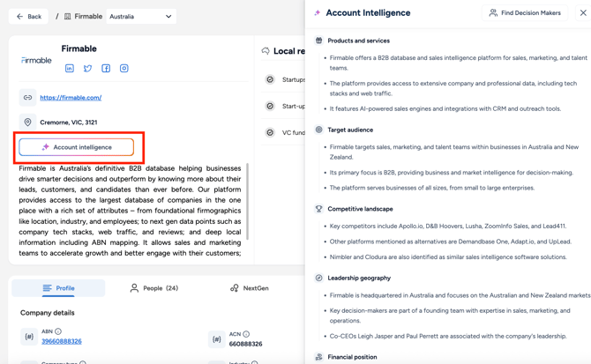Open the Australia country dropdown

141,17
